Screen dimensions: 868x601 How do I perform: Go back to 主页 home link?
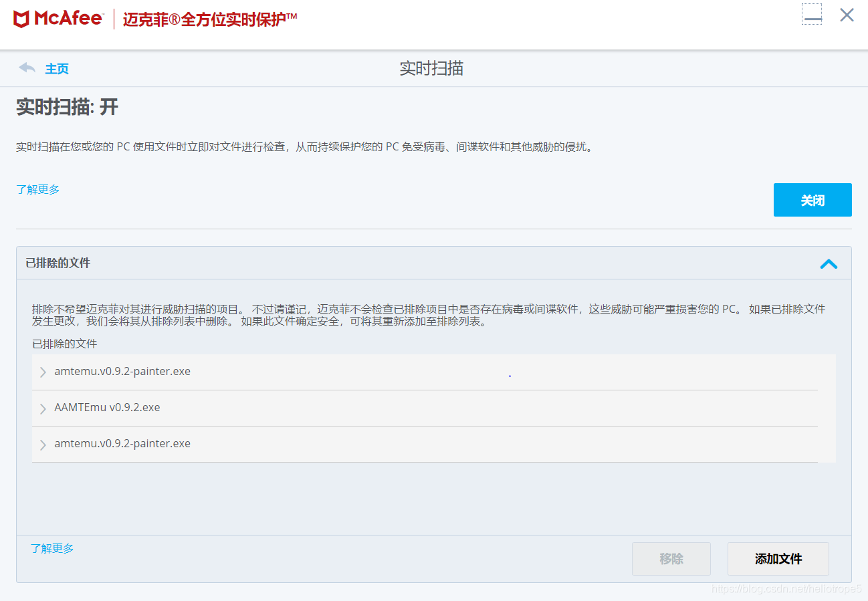(x=57, y=69)
